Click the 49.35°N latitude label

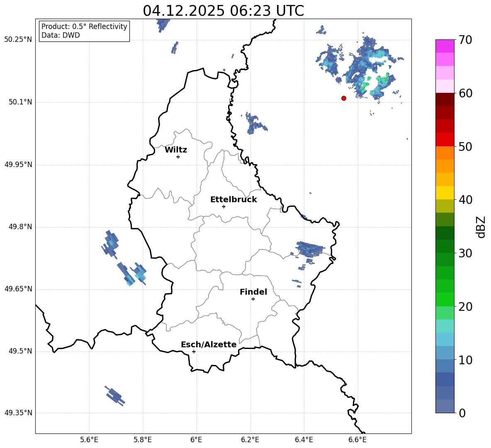coord(18,413)
